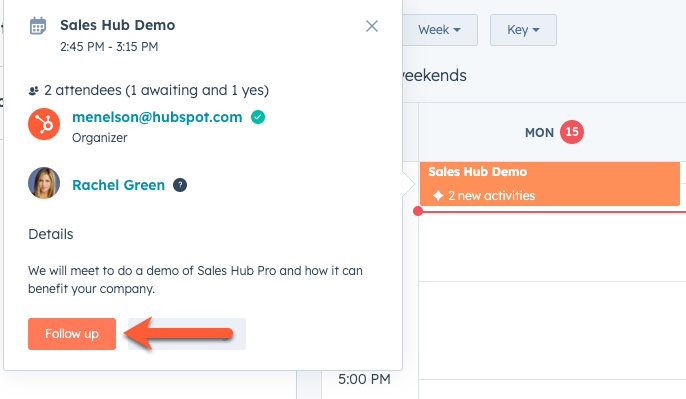Click the calendar icon beside Sales Hub Demo title
Image resolution: width=686 pixels, height=399 pixels.
[x=38, y=26]
